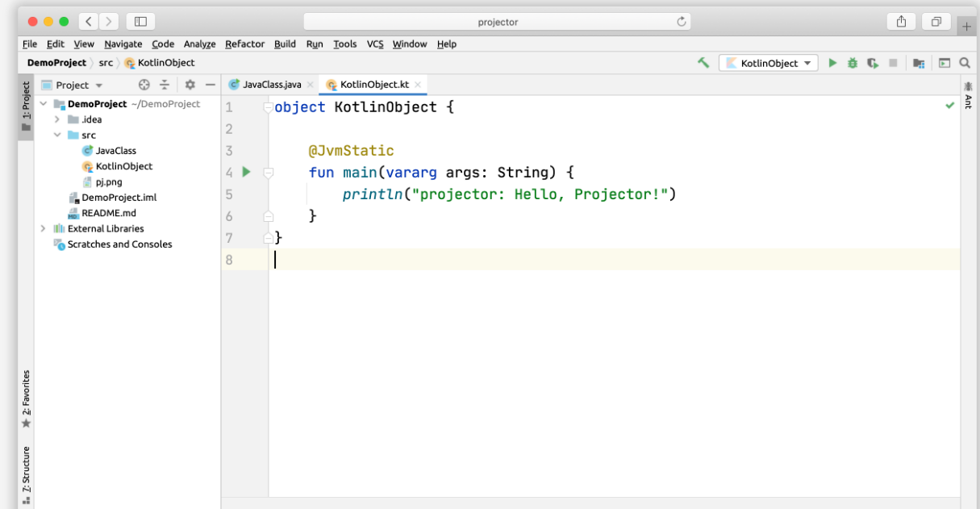Viewport: 980px width, 509px height.
Task: Toggle the 1: Project tool window tab
Action: coord(26,106)
